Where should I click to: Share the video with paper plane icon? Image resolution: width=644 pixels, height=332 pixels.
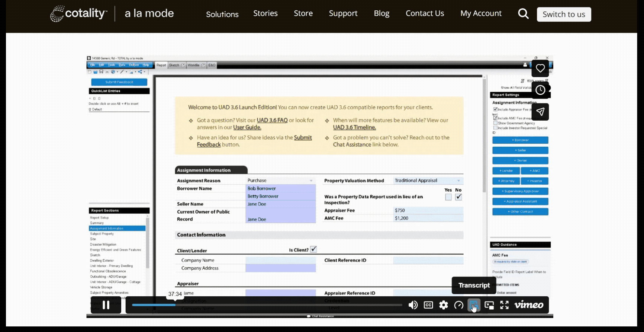click(540, 112)
